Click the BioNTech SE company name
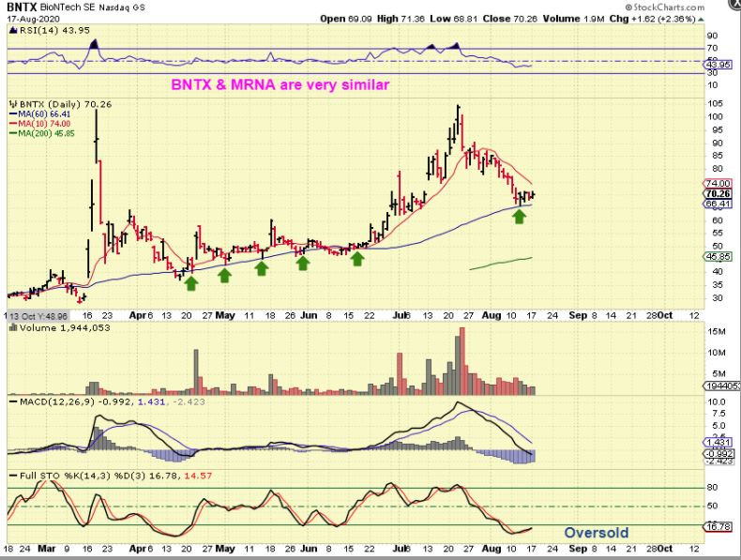741x560 pixels. [x=68, y=8]
